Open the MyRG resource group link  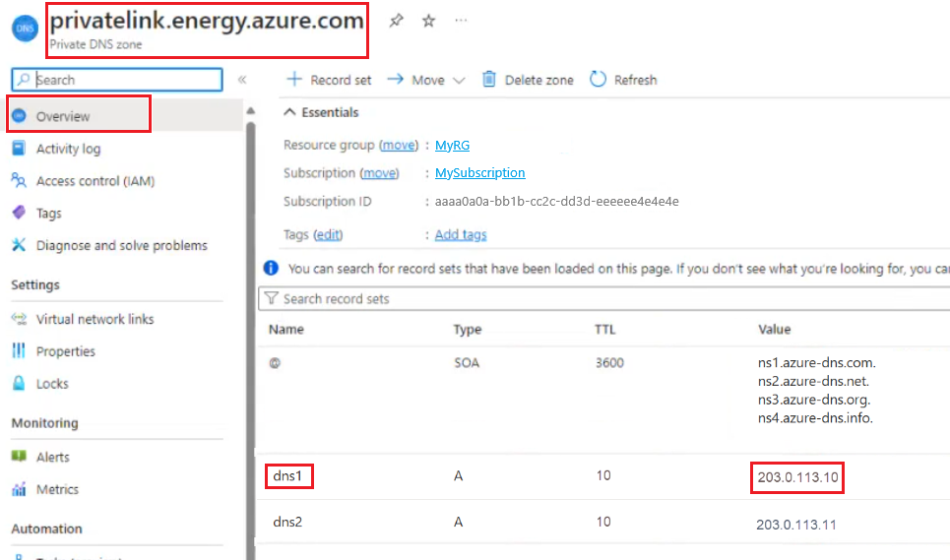pyautogui.click(x=452, y=145)
